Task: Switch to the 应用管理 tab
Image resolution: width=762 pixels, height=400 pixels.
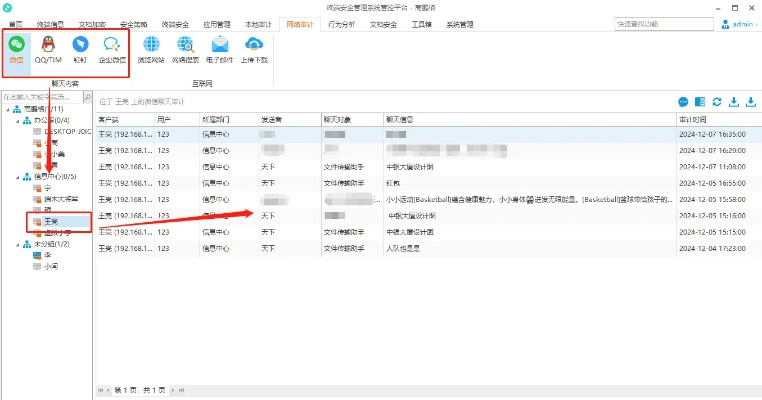Action: [217, 24]
